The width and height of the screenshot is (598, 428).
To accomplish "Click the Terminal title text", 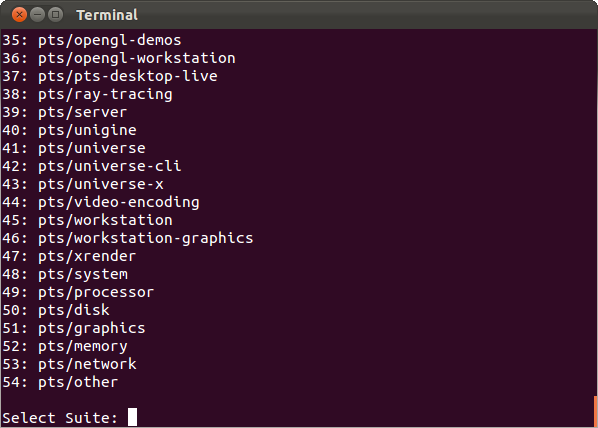I will (x=107, y=15).
